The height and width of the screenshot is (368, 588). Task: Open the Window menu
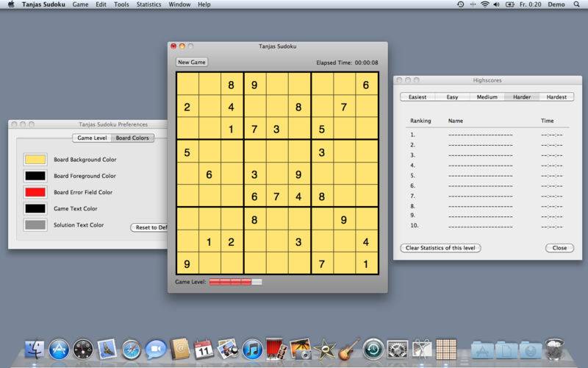pos(179,4)
